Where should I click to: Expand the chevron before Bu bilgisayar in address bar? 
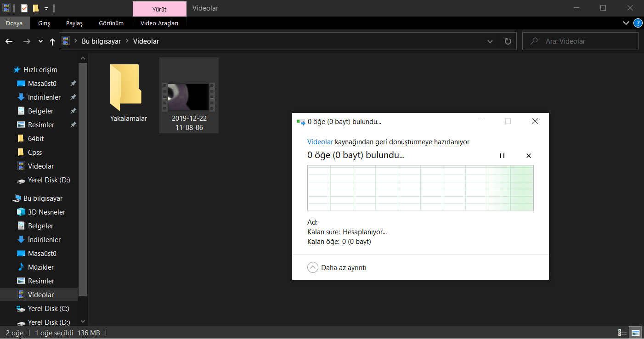(76, 41)
